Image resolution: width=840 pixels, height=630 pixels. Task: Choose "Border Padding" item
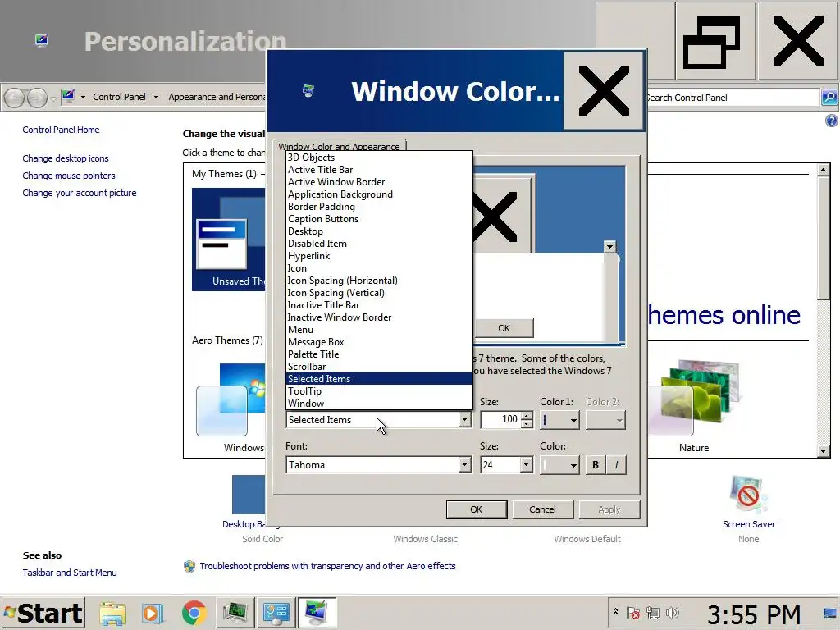coord(379,207)
